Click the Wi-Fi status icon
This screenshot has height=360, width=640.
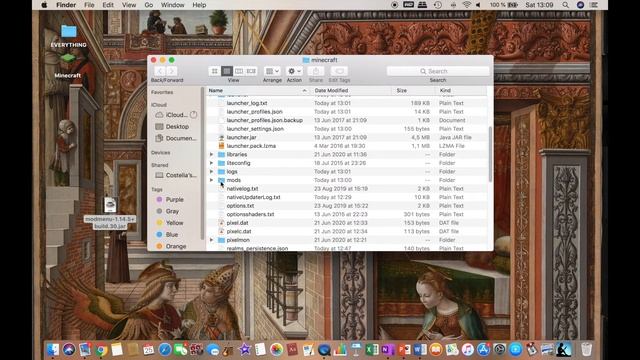coord(466,5)
